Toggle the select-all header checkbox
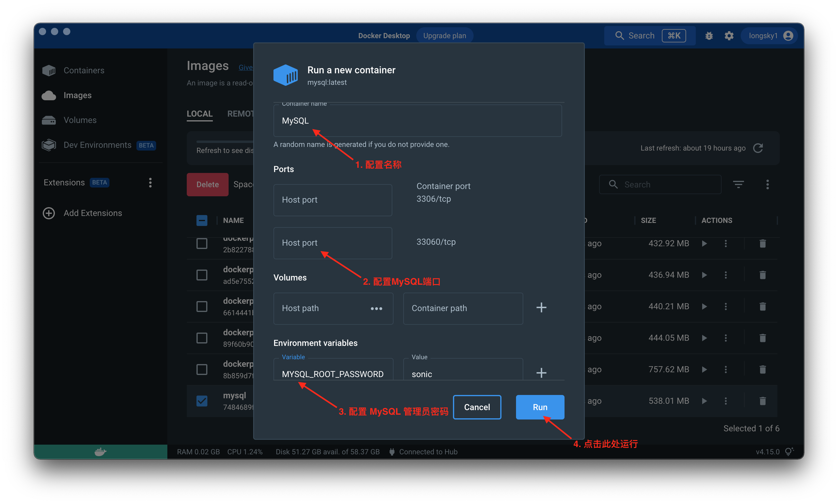 click(202, 220)
